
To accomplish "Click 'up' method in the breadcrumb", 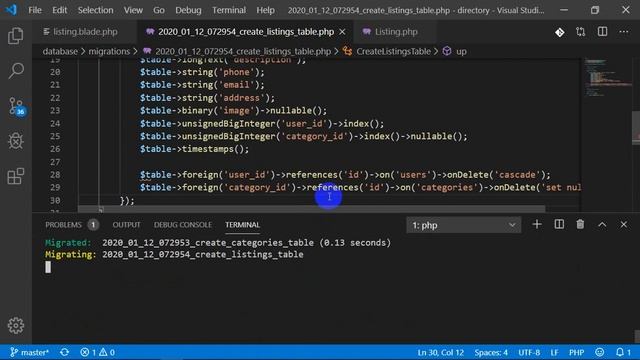I will point(461,51).
